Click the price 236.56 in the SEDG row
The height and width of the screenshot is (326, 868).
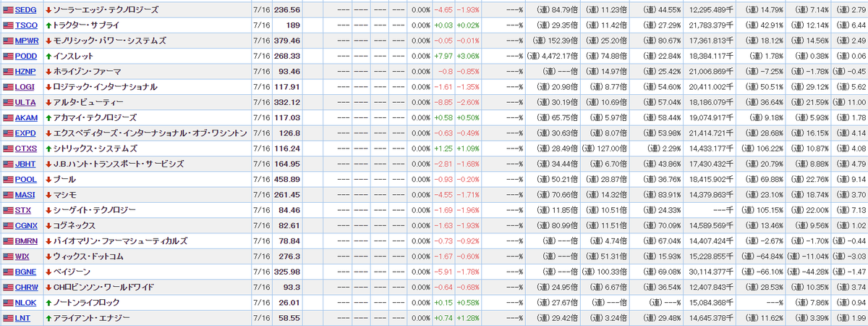click(x=286, y=9)
